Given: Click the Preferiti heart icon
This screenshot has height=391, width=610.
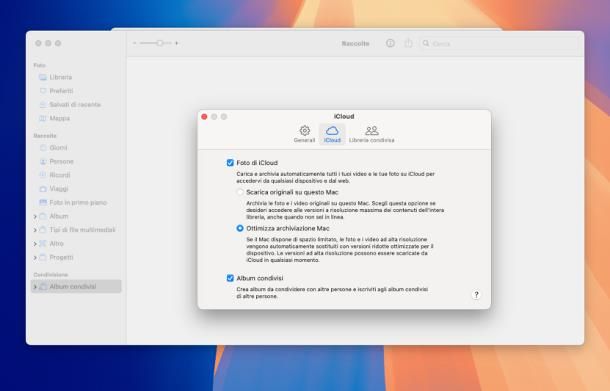Looking at the screenshot, I should click(x=43, y=91).
